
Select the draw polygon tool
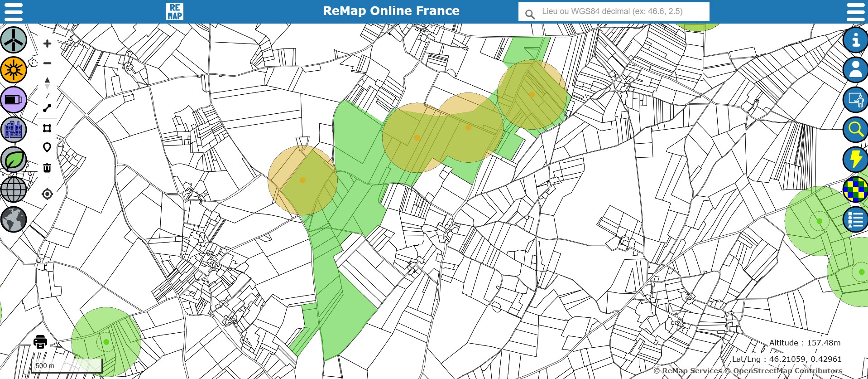click(47, 128)
